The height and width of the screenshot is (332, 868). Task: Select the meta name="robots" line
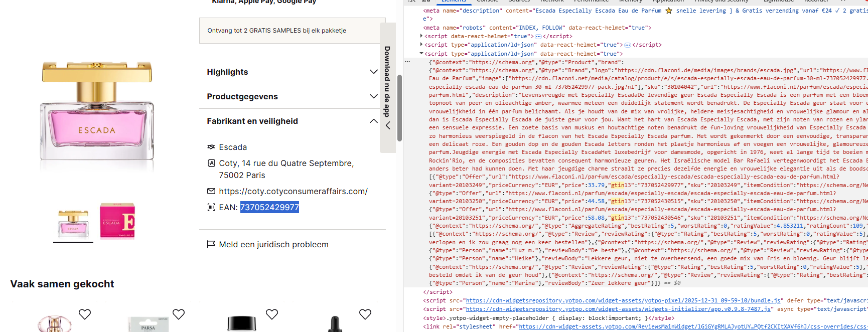tap(537, 28)
